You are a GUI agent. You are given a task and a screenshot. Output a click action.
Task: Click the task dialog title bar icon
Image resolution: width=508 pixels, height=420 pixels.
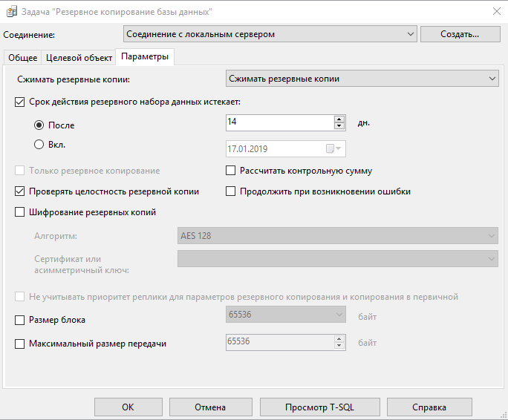12,12
